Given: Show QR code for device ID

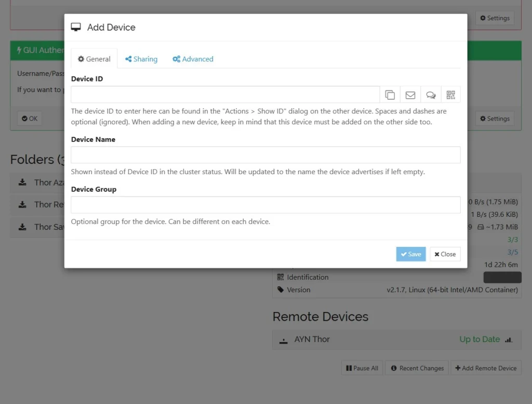Looking at the screenshot, I should tap(450, 95).
